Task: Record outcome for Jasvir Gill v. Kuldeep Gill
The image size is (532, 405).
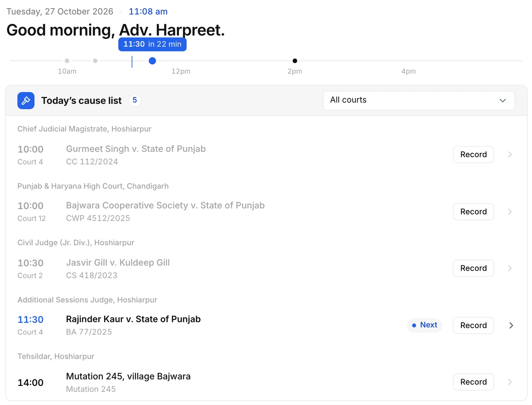Action: coord(473,268)
